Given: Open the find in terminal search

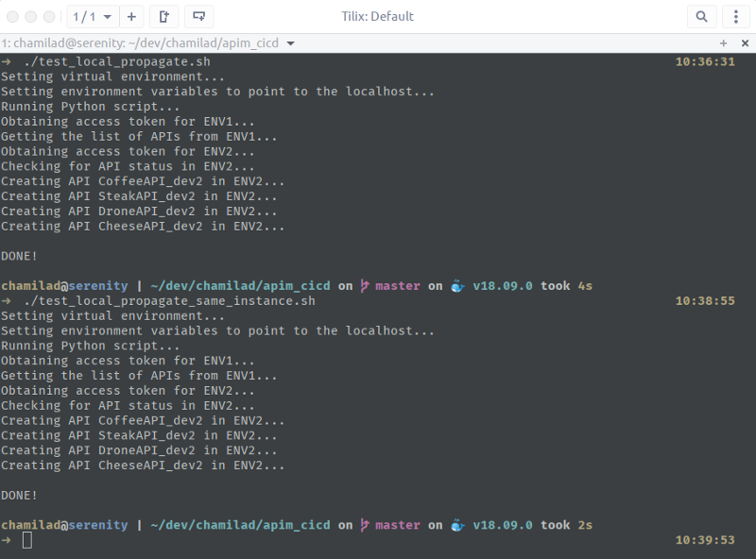Looking at the screenshot, I should tap(701, 17).
